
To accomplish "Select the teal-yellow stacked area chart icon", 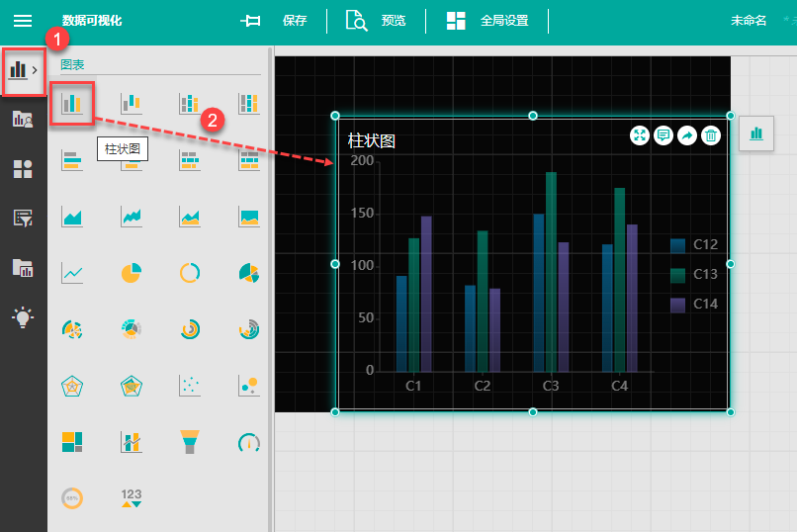I will tap(190, 217).
